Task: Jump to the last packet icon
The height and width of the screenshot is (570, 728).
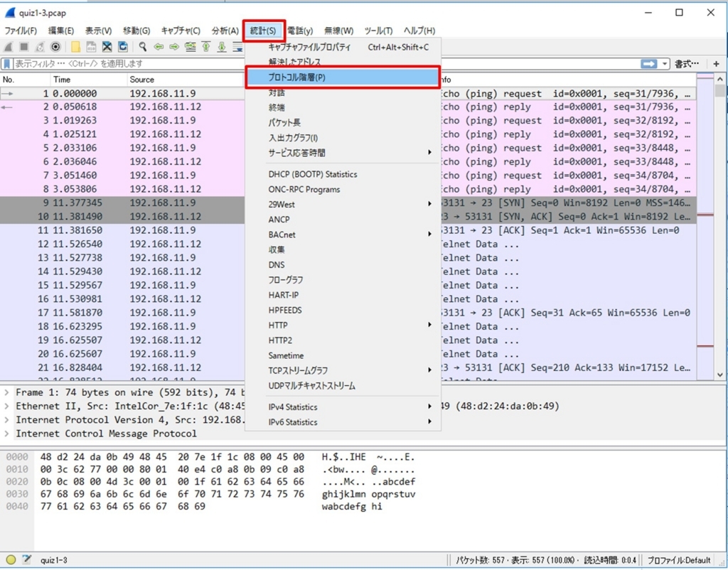Action: [x=222, y=47]
